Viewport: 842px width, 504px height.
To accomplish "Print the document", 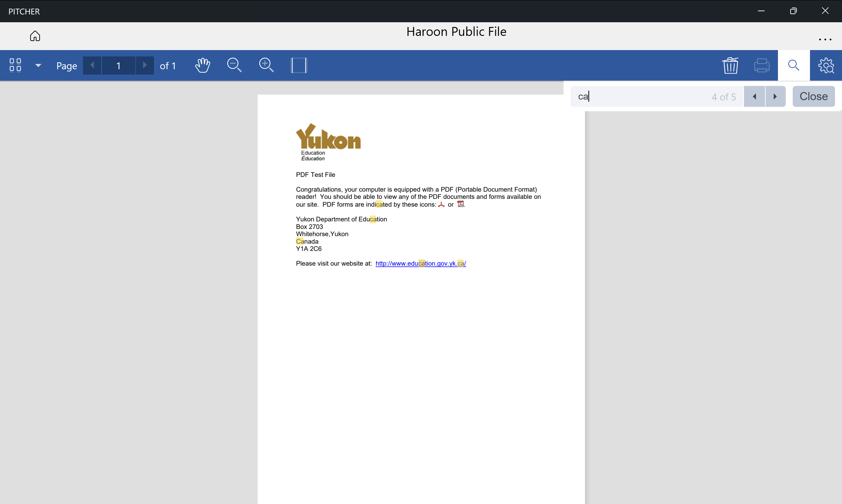I will pyautogui.click(x=762, y=65).
